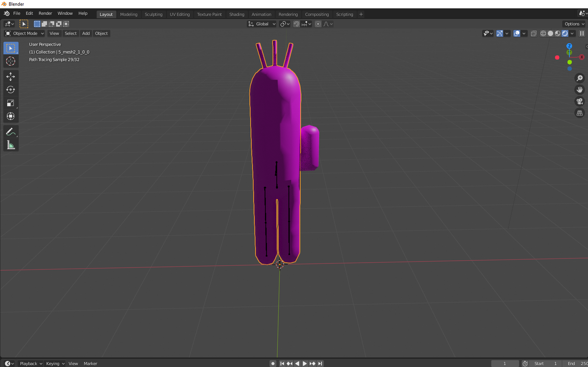
Task: Activate the Transform tool
Action: (11, 116)
